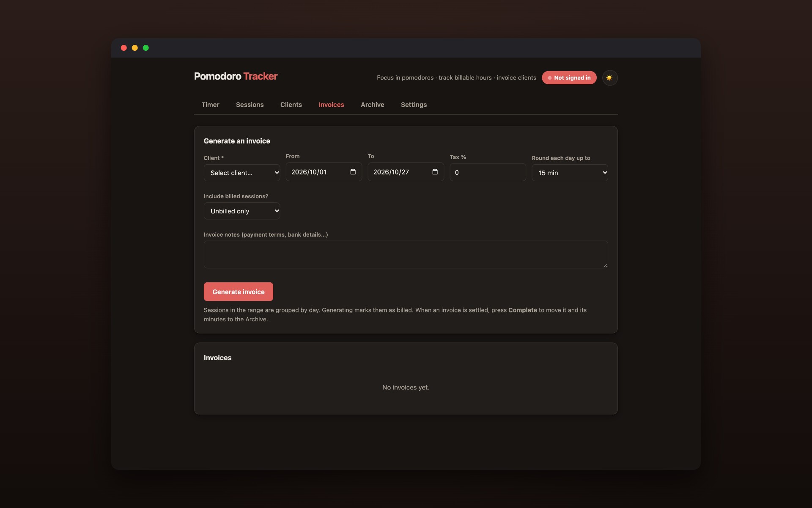
Task: Click the green maximize window dot
Action: [146, 48]
